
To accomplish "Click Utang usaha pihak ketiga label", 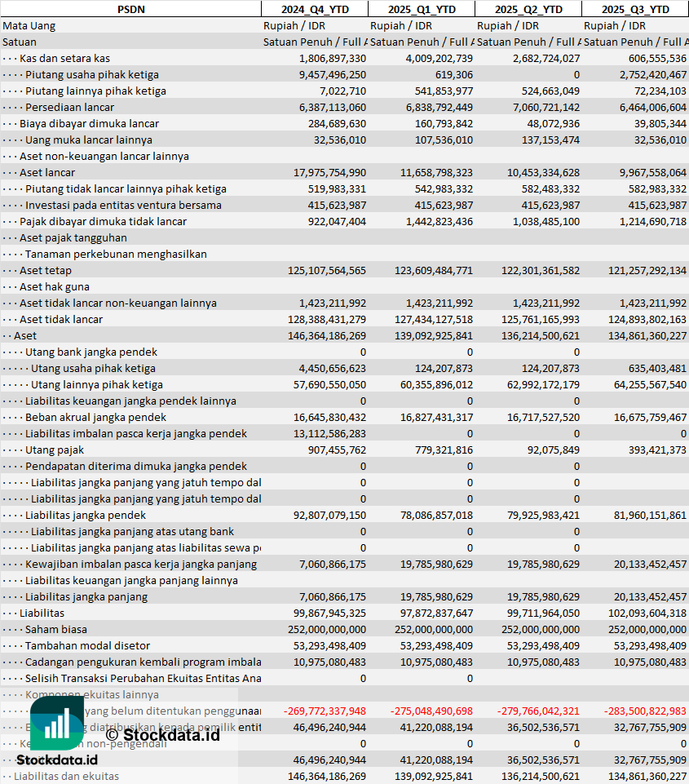I will click(94, 369).
